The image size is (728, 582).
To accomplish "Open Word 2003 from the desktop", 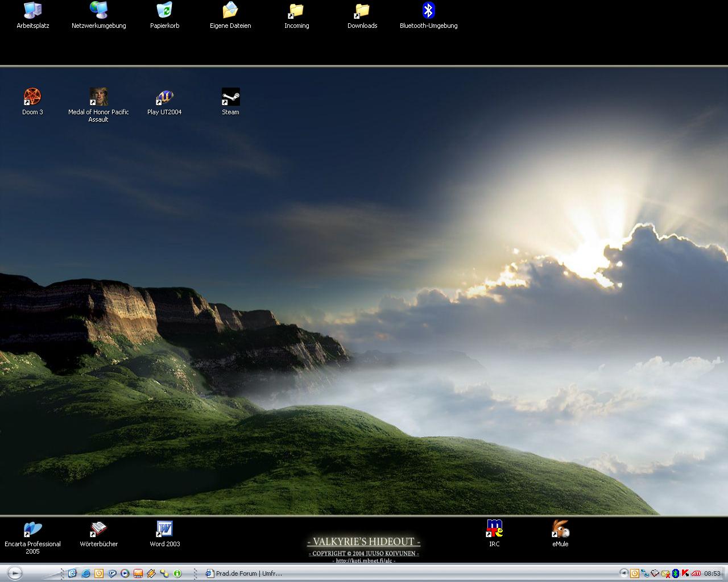I will [x=164, y=529].
